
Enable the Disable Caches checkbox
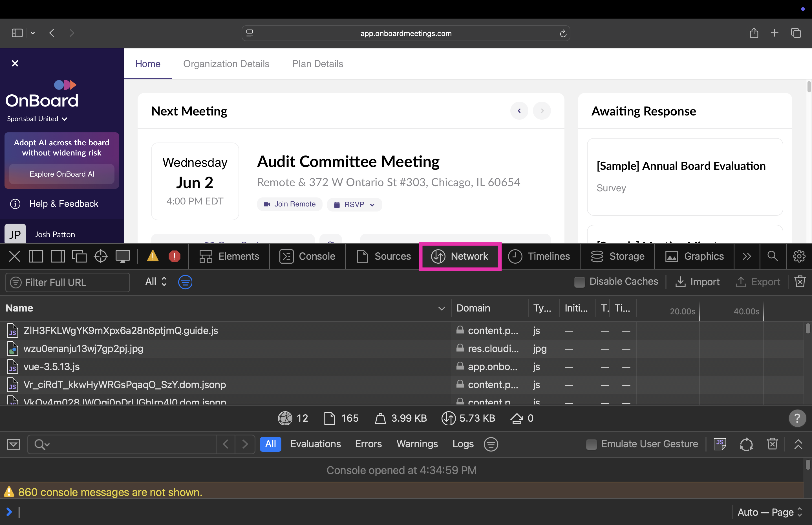click(579, 282)
